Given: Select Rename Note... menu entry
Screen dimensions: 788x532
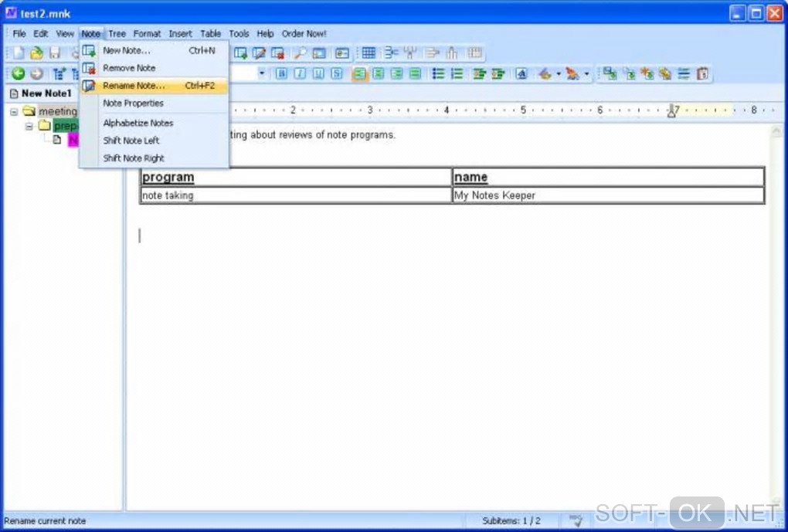Looking at the screenshot, I should [155, 86].
